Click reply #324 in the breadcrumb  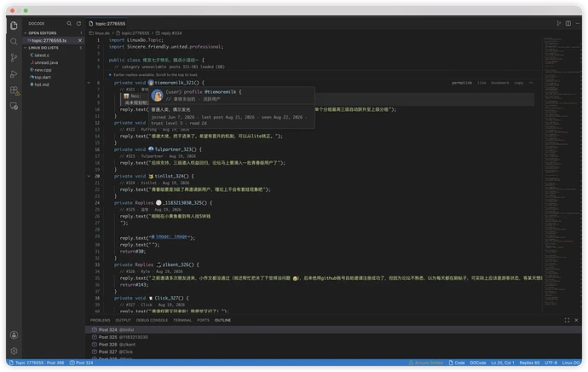[171, 33]
